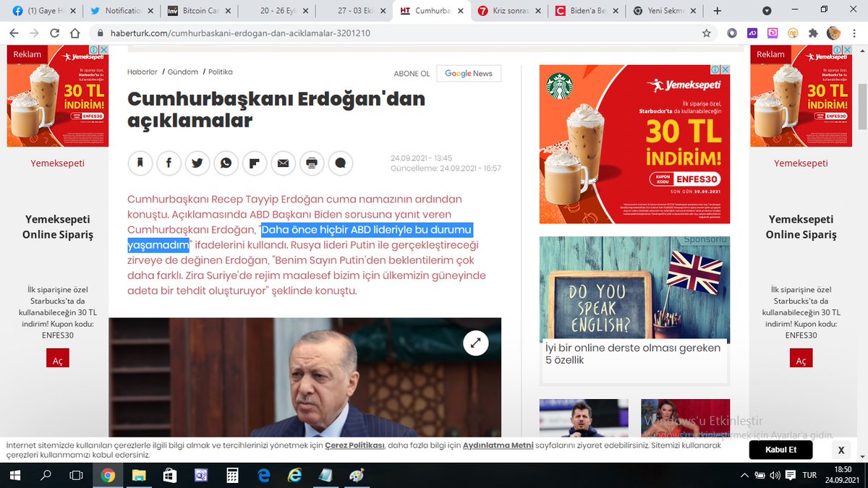Go forward to next page
This screenshot has height=488, width=868.
click(35, 33)
